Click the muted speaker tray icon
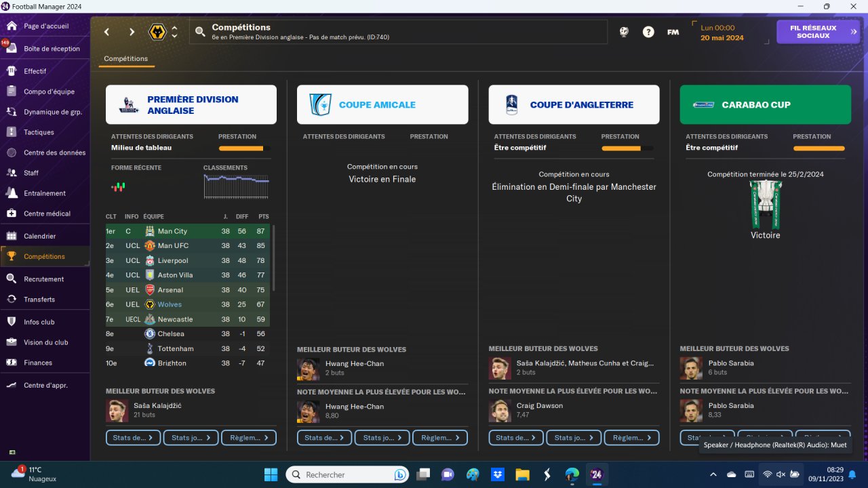 (781, 474)
